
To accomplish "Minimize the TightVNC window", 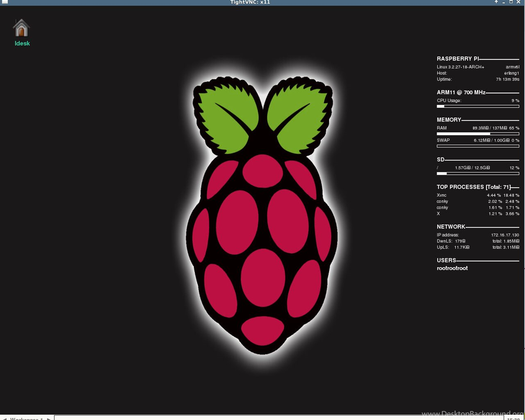I will tap(504, 2).
